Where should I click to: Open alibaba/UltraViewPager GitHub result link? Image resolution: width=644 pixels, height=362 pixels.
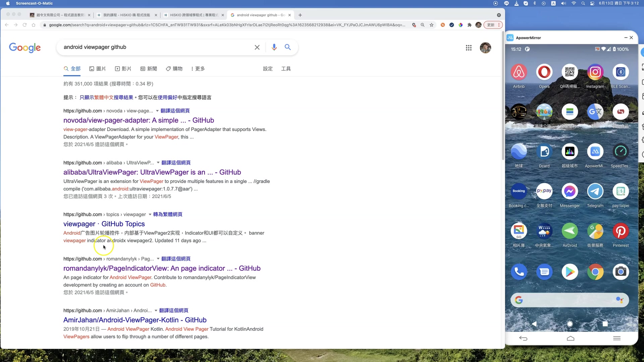coord(152,172)
